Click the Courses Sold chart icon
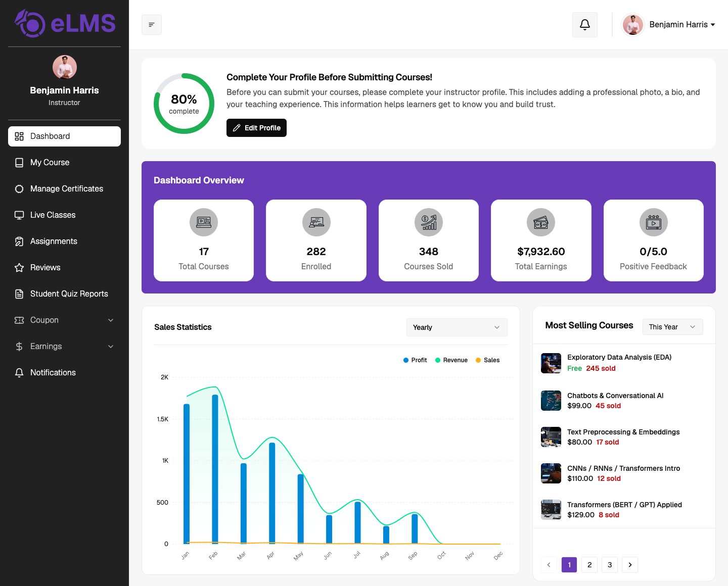 429,222
